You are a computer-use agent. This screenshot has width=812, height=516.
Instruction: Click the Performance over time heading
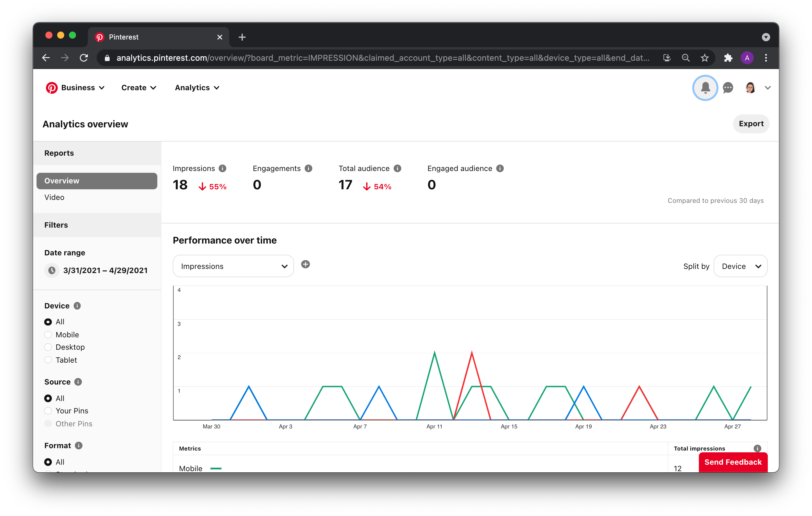tap(225, 240)
